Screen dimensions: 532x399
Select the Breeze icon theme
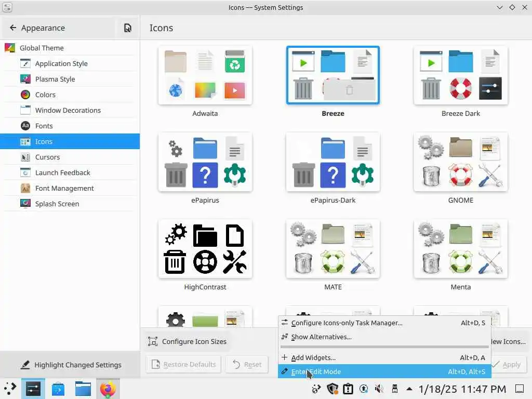click(x=333, y=75)
